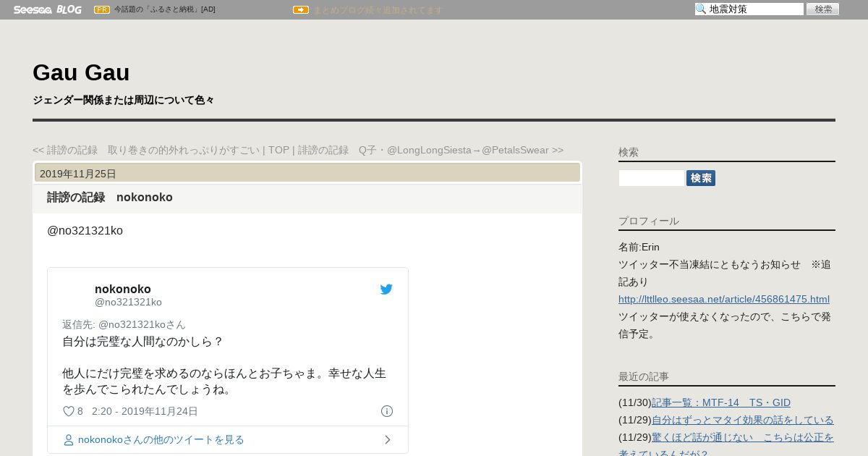This screenshot has width=868, height=456.
Task: Open the lttlleo.seesaa.net article link
Action: (x=724, y=299)
